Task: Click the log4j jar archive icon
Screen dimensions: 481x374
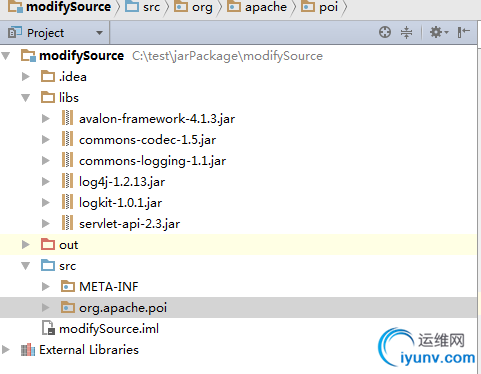Action: coord(67,181)
